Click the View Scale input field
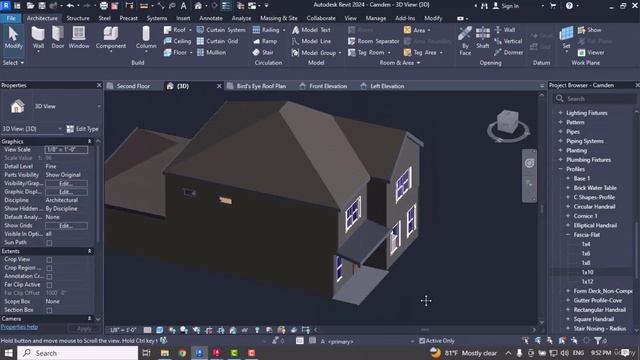This screenshot has height=360, width=640. pos(66,150)
